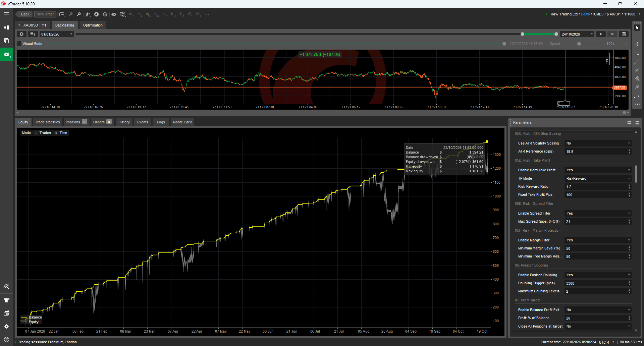This screenshot has width=644, height=346.
Task: Start the backtest with the play button
Action: click(601, 34)
